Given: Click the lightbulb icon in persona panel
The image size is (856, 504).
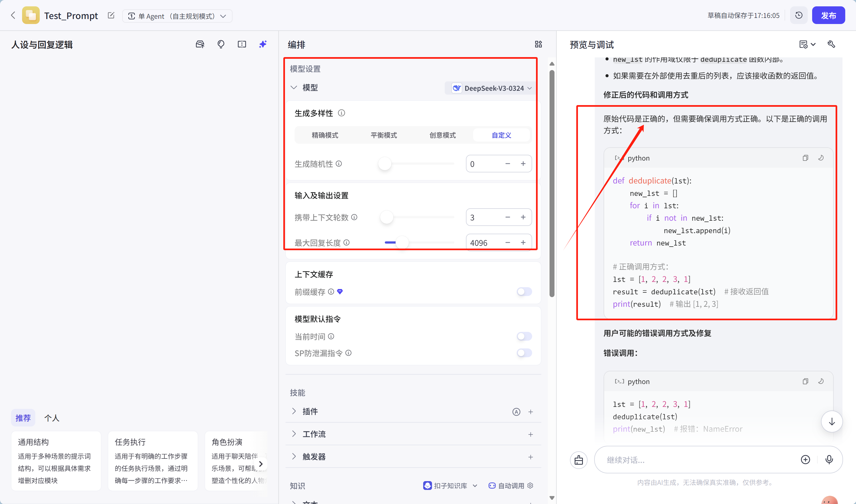Looking at the screenshot, I should tap(221, 44).
